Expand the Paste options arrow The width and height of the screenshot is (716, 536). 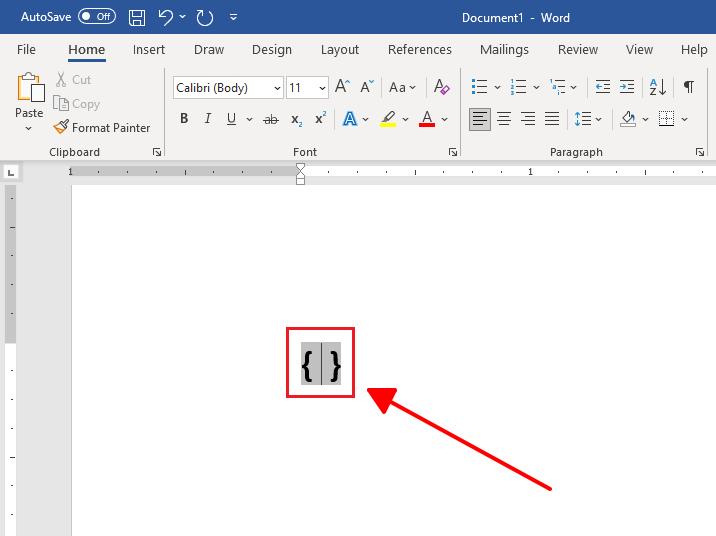tap(28, 129)
